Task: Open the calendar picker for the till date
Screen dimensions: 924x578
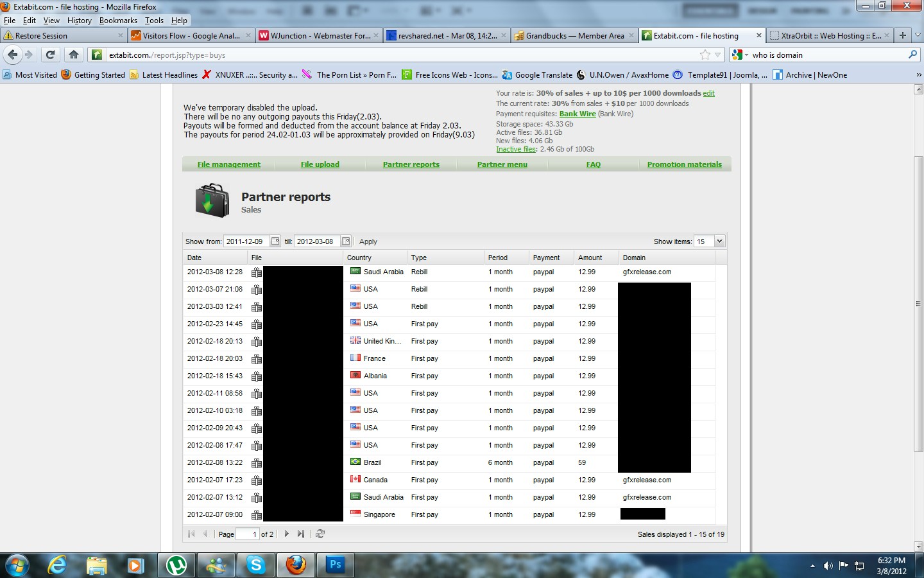Action: pyautogui.click(x=346, y=241)
